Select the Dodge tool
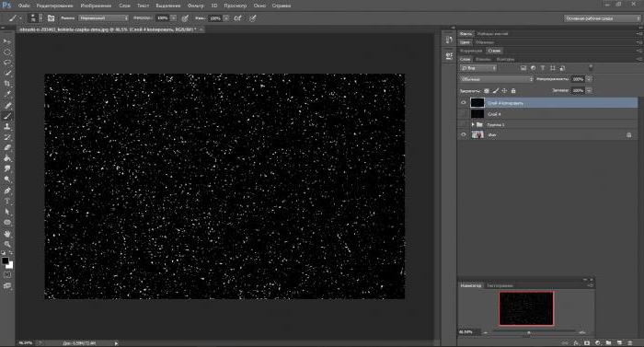The image size is (644, 347). [7, 179]
